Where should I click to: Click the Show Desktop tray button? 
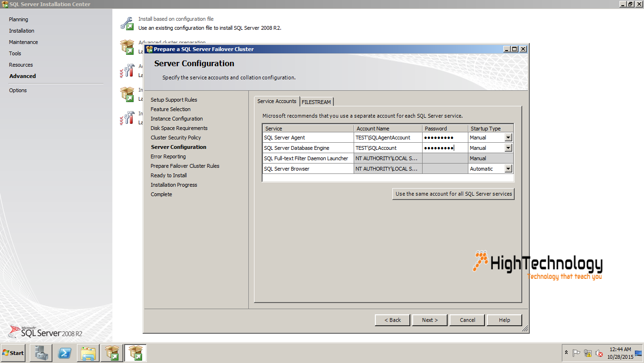coord(639,353)
